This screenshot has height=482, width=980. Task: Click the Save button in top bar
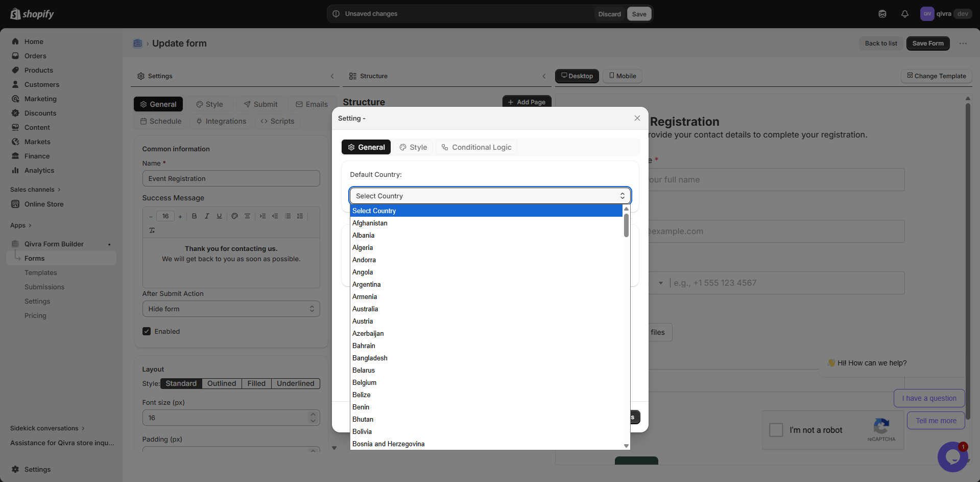coord(639,14)
